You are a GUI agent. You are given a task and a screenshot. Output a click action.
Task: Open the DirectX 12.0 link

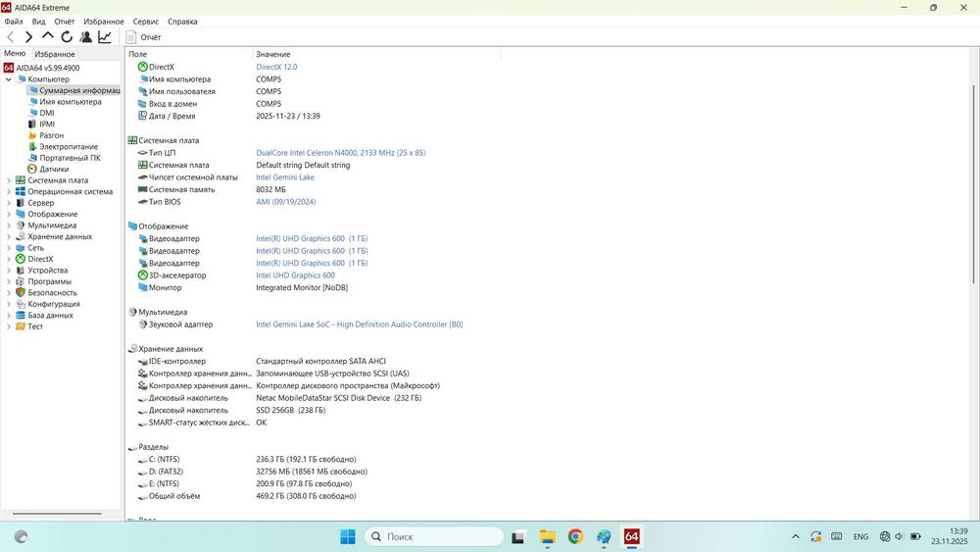coord(276,67)
